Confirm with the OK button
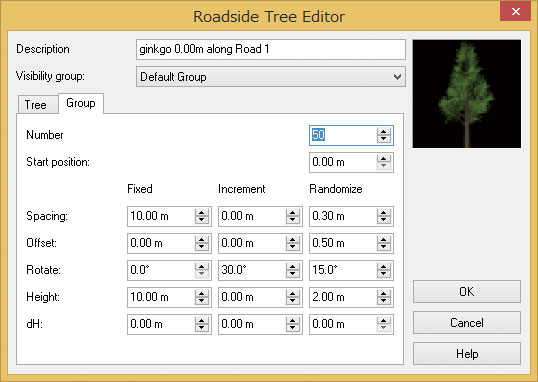 tap(467, 291)
